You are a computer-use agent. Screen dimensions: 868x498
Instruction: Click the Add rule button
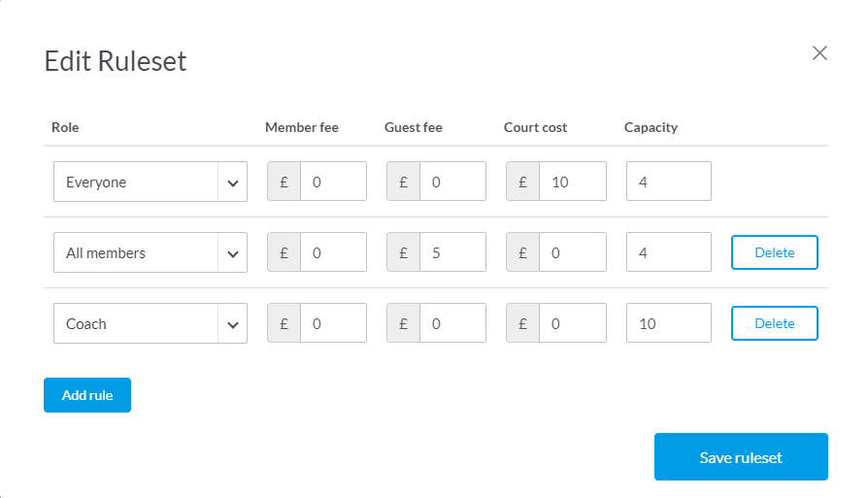click(x=87, y=395)
